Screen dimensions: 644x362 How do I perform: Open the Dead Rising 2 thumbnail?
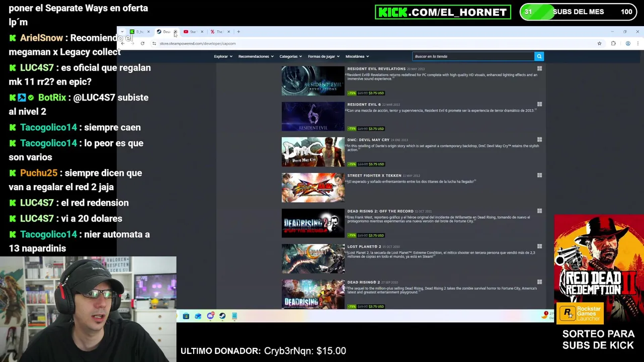313,294
